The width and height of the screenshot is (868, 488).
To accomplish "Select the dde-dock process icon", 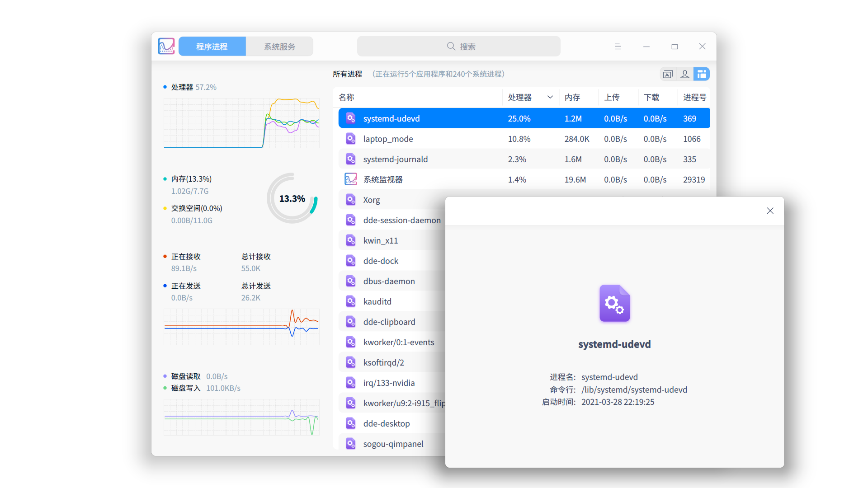I will 351,261.
